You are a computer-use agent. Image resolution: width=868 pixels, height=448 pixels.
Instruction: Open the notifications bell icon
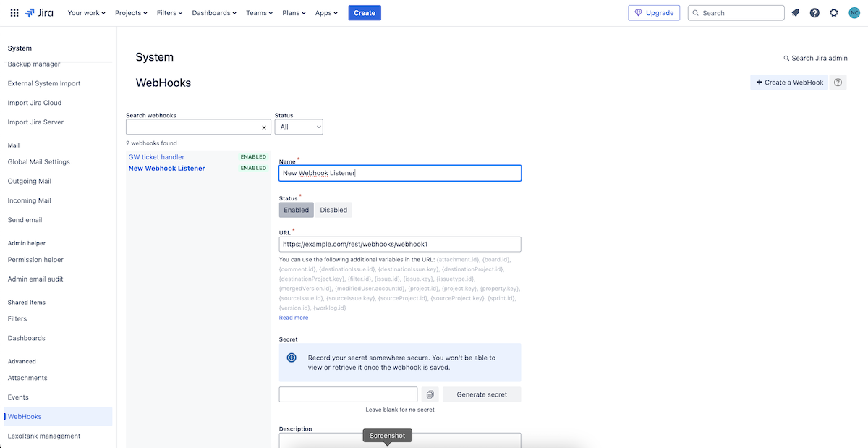click(795, 12)
